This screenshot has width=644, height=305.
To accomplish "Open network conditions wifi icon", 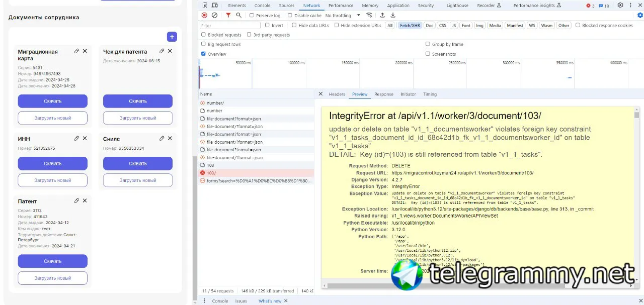I will [x=370, y=16].
